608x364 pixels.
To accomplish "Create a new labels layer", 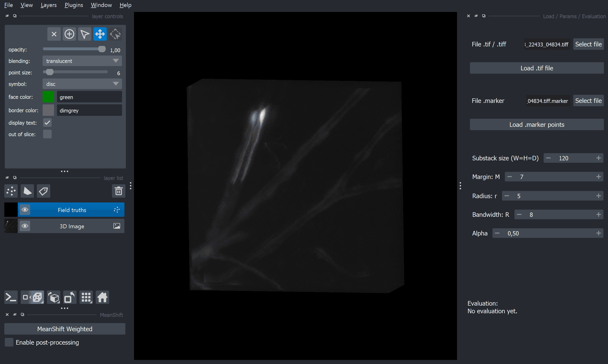I will [x=43, y=191].
